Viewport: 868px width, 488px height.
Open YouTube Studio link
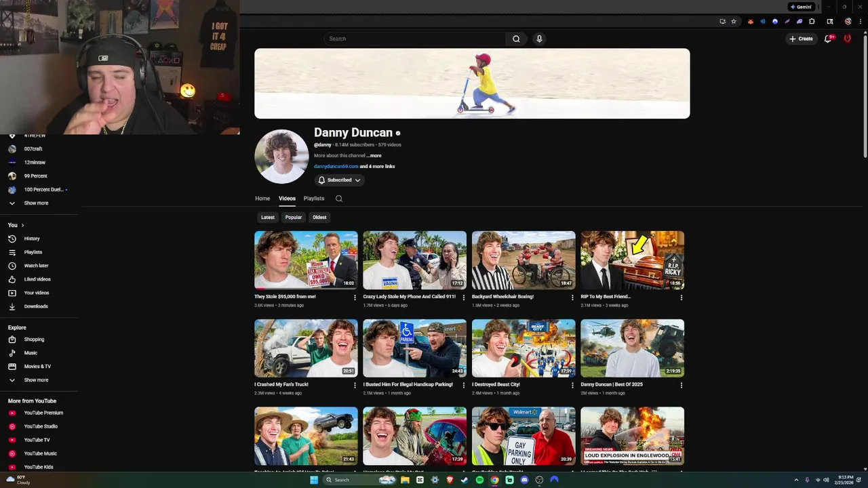[41, 426]
